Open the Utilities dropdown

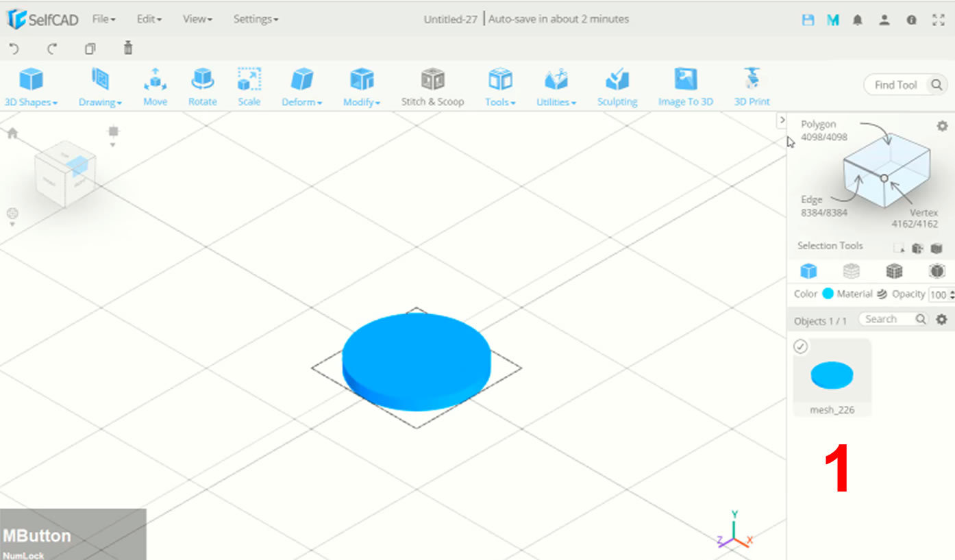[556, 87]
